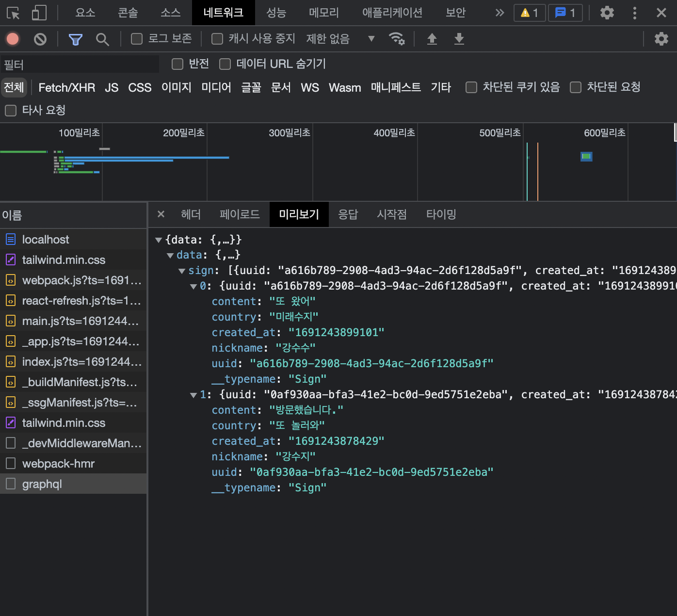Click the record network log button
The image size is (677, 616).
pos(13,39)
